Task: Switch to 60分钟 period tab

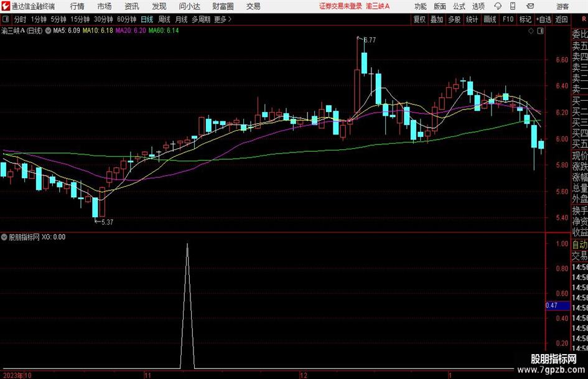Action: 127,19
